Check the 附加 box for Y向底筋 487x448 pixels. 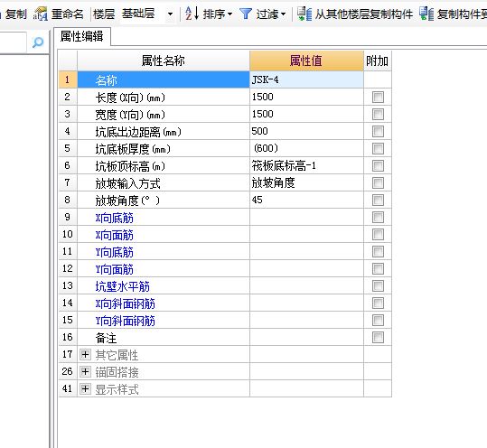(x=378, y=251)
